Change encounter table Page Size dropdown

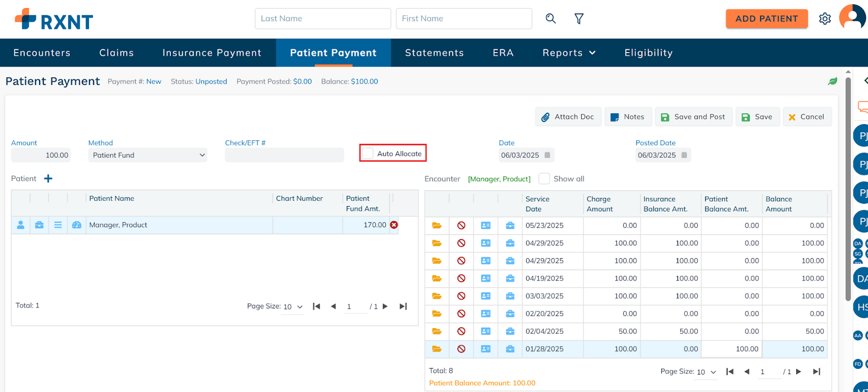[x=706, y=372]
